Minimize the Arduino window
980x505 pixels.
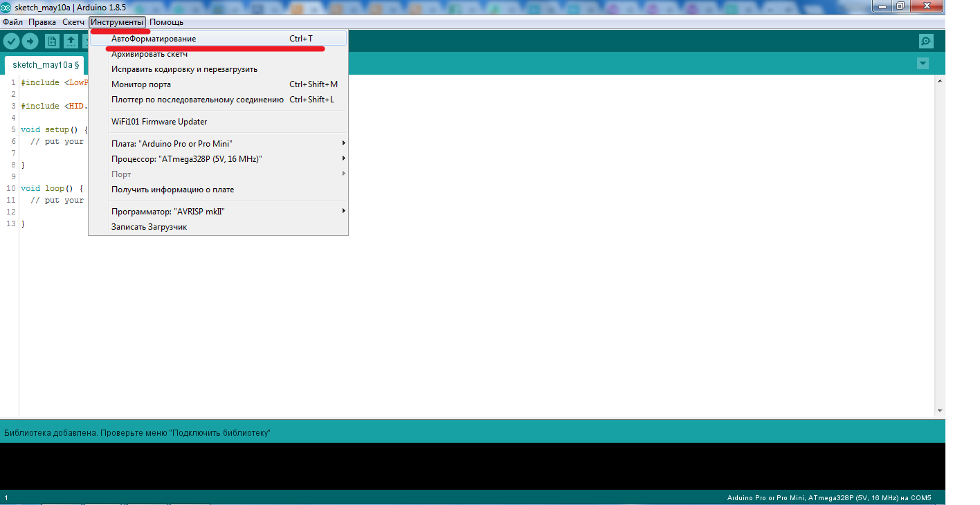pos(882,6)
